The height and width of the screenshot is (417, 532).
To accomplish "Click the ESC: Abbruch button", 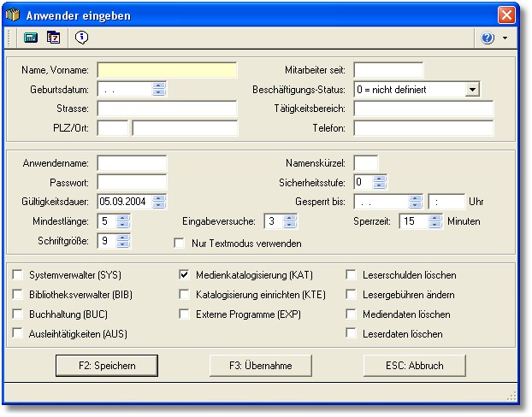I will (414, 365).
